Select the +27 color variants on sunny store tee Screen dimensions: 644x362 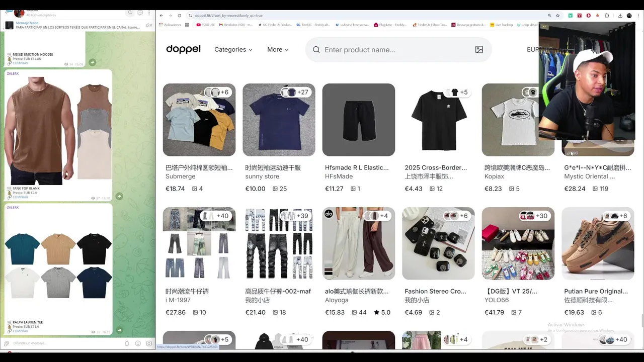(296, 92)
